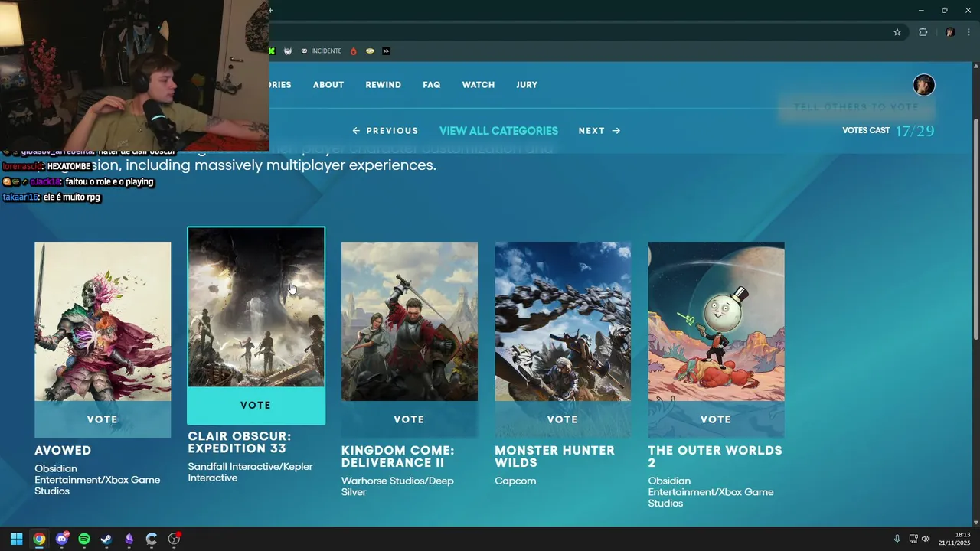Screen dimensions: 980x551
Task: Click the microphone tray icon
Action: point(897,539)
